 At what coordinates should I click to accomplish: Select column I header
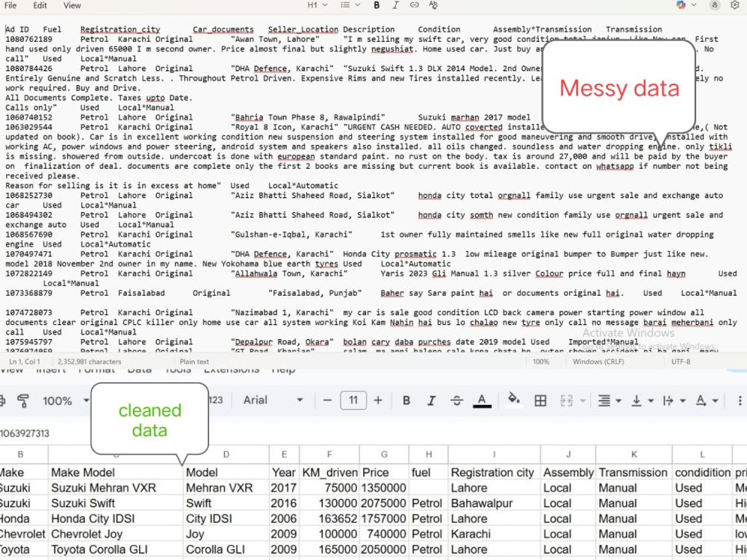point(494,454)
